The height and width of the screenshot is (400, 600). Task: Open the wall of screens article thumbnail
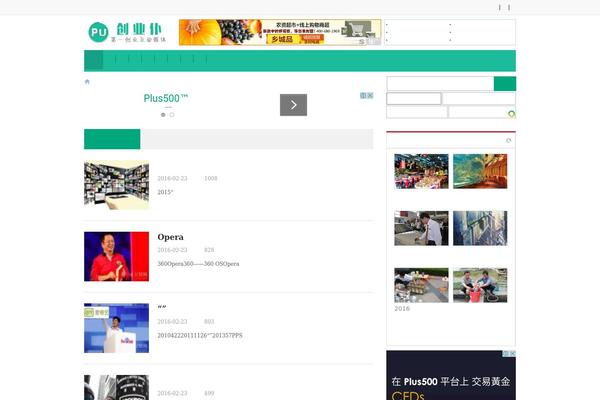117,185
